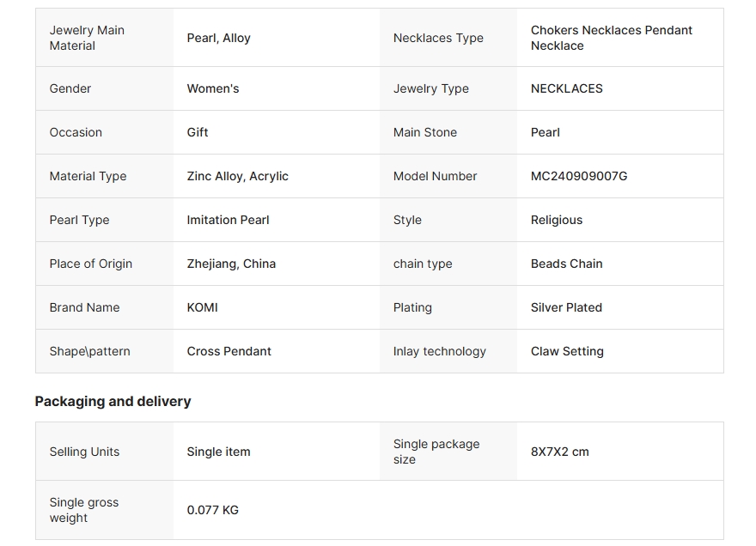
Task: Click the single package size '8X7X2 cm'
Action: coord(559,452)
